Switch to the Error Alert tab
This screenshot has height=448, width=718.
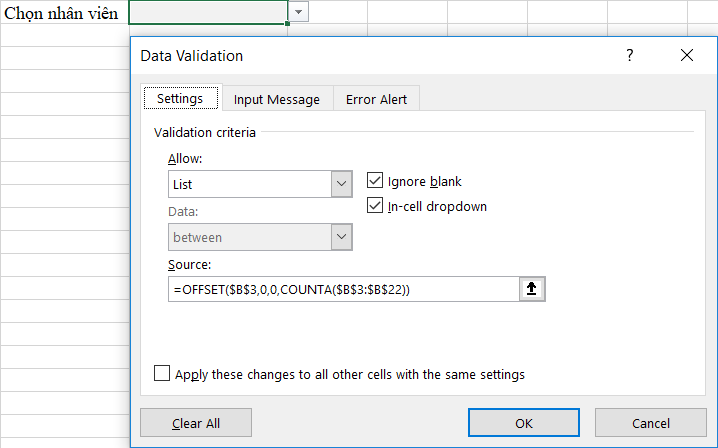point(376,99)
